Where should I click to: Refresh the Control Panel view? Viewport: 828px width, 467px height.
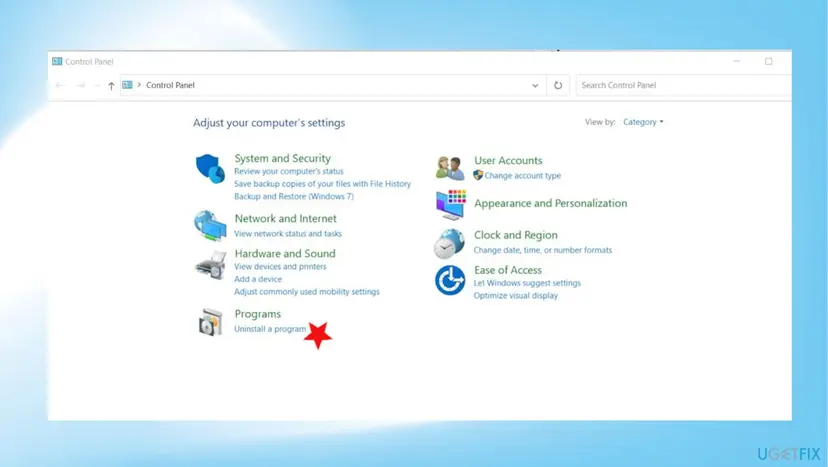tap(558, 85)
